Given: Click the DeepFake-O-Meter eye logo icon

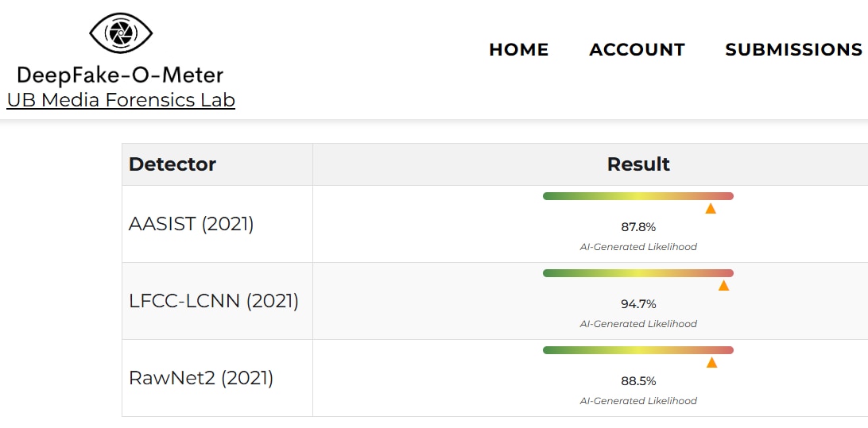Looking at the screenshot, I should coord(121,33).
